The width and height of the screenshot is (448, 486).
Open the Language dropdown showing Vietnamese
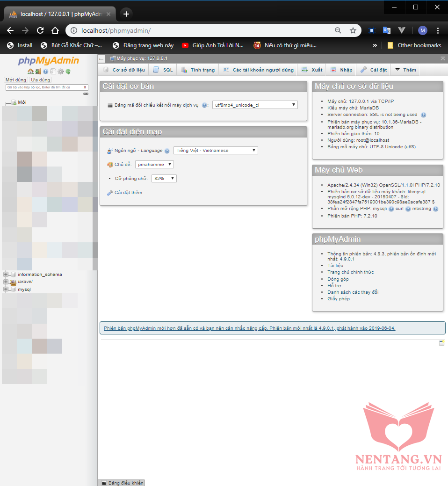pyautogui.click(x=216, y=150)
